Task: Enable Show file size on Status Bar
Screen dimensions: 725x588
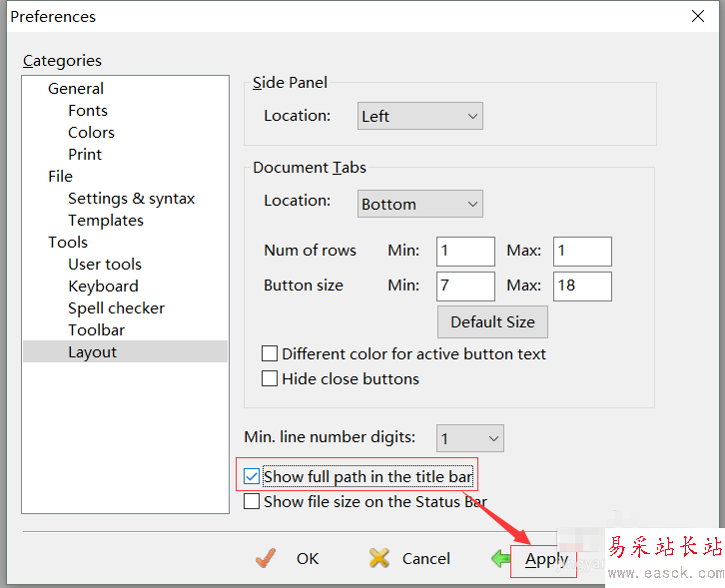Action: (252, 502)
